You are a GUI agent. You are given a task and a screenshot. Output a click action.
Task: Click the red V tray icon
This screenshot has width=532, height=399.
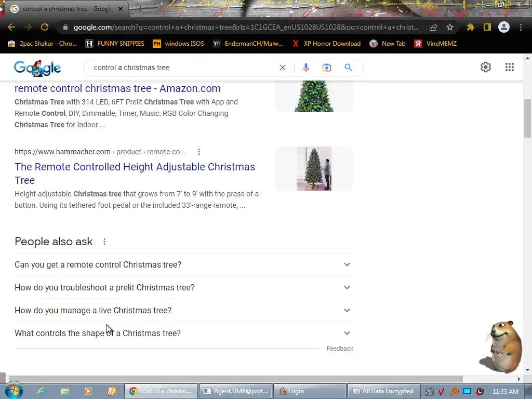pyautogui.click(x=441, y=392)
